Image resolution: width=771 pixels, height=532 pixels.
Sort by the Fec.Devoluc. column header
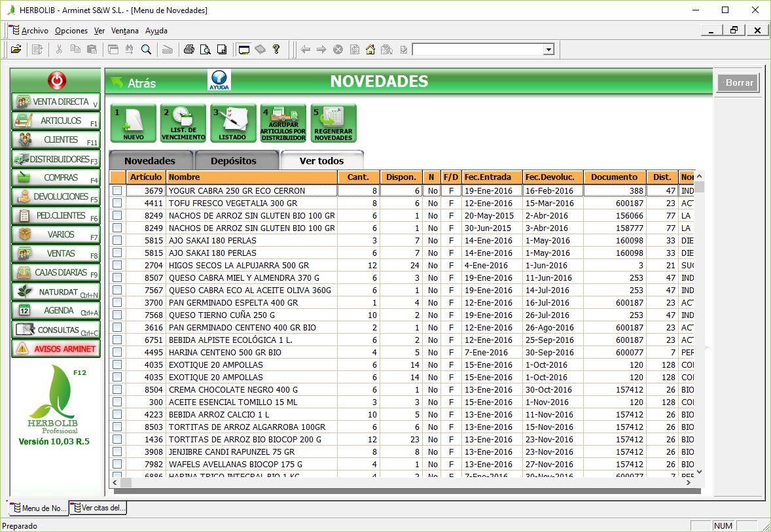click(553, 177)
